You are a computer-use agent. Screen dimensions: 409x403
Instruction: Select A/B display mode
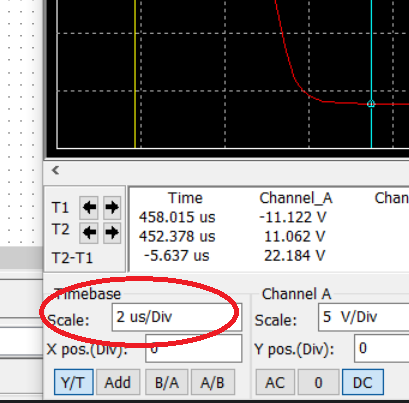click(213, 382)
